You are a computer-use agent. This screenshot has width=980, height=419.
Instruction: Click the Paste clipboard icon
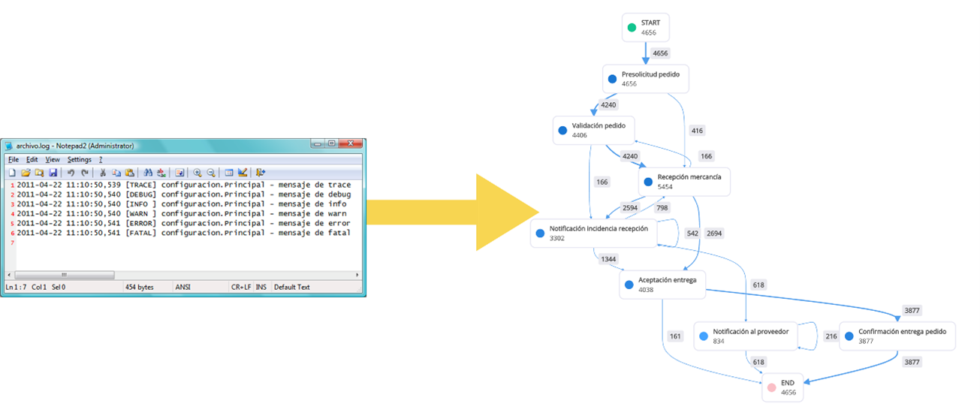tap(129, 173)
